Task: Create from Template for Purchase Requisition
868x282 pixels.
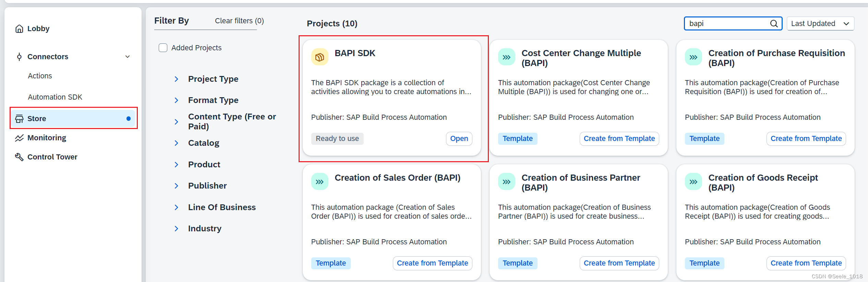Action: coord(806,139)
